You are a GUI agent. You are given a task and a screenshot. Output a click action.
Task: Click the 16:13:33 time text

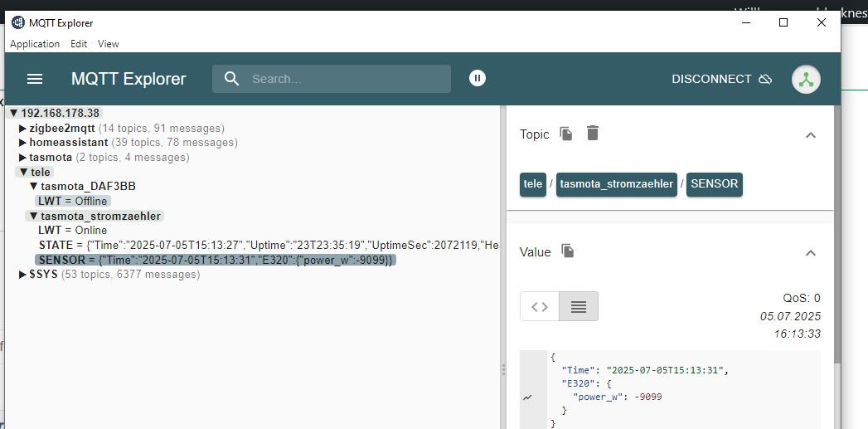798,334
